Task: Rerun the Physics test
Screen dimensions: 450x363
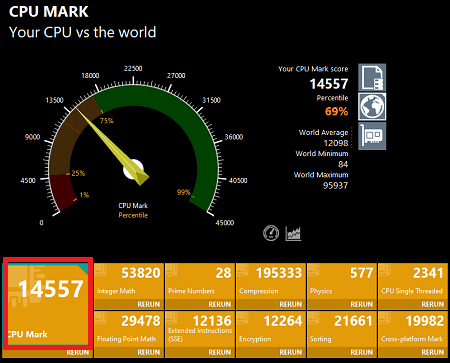Action: 362,304
